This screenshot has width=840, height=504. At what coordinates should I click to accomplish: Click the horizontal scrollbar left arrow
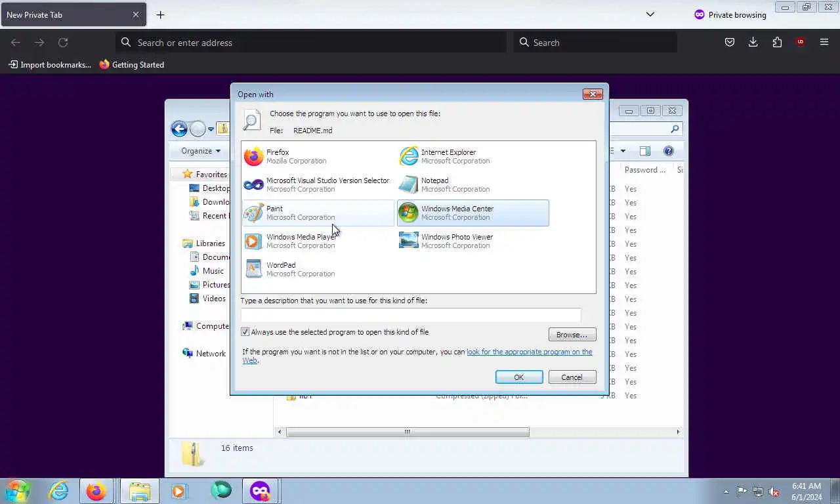(x=280, y=432)
